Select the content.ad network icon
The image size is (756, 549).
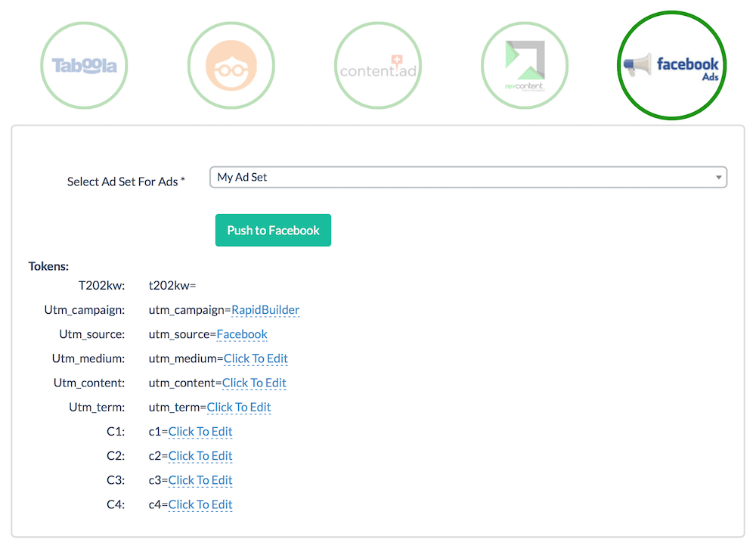pyautogui.click(x=378, y=66)
